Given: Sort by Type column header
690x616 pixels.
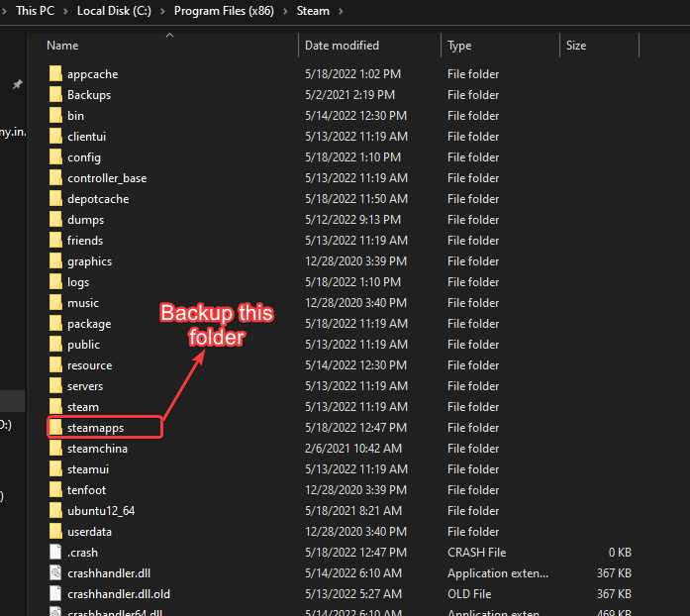Looking at the screenshot, I should pos(459,46).
